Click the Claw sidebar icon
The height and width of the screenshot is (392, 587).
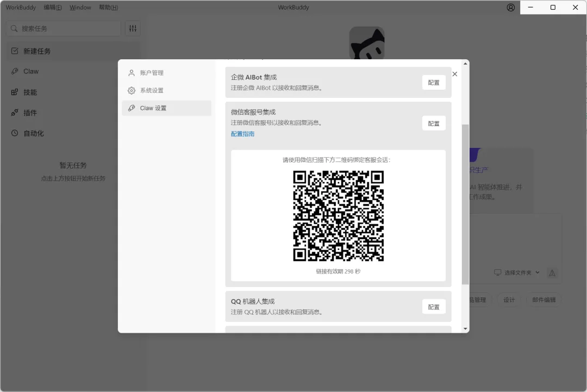(x=15, y=71)
